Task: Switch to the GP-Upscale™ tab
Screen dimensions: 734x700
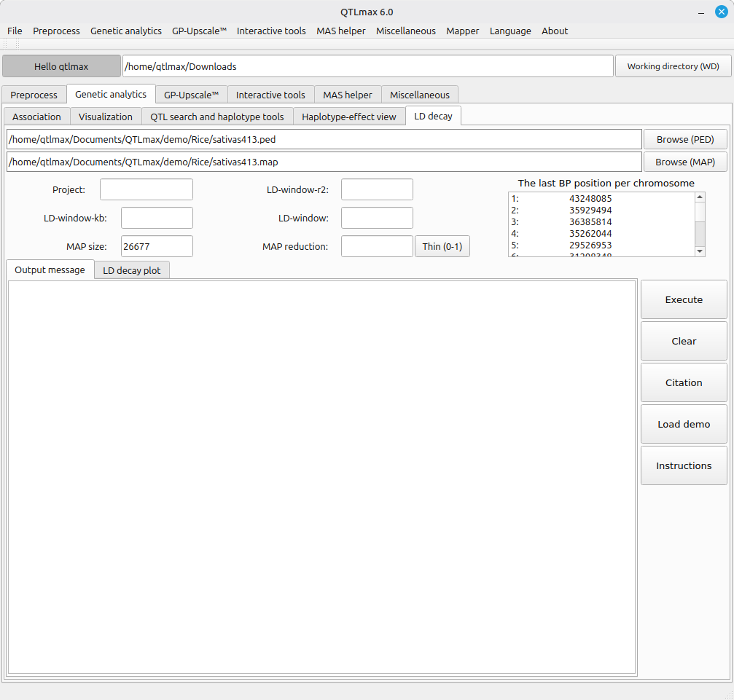Action: pyautogui.click(x=191, y=95)
